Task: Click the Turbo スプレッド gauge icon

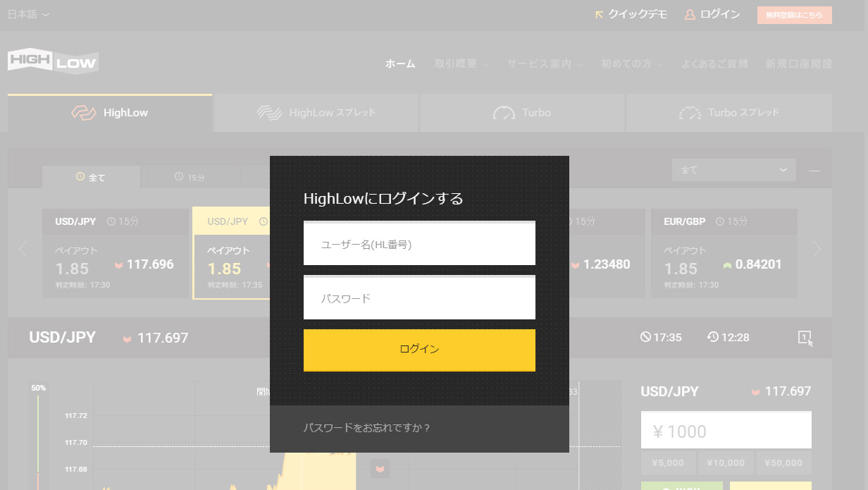Action: pos(690,113)
